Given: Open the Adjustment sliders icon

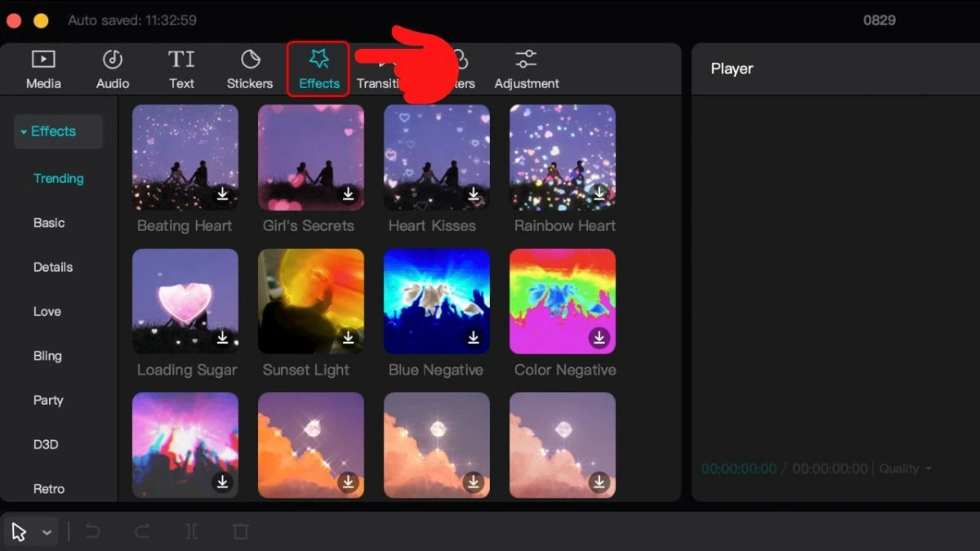Looking at the screenshot, I should pyautogui.click(x=526, y=60).
